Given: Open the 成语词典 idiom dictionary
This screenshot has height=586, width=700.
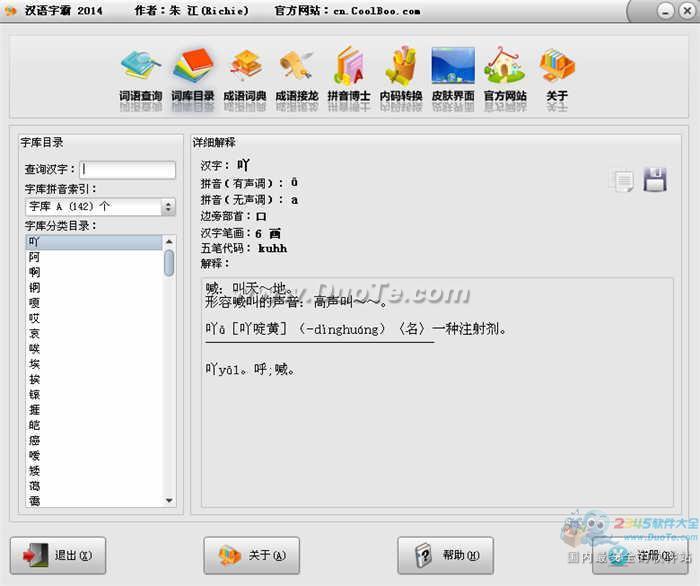Looking at the screenshot, I should click(245, 73).
